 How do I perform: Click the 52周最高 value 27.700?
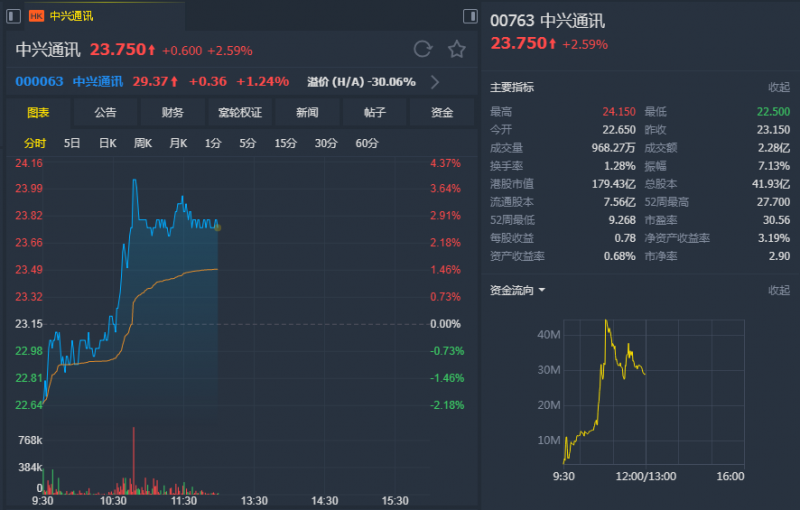pos(773,202)
